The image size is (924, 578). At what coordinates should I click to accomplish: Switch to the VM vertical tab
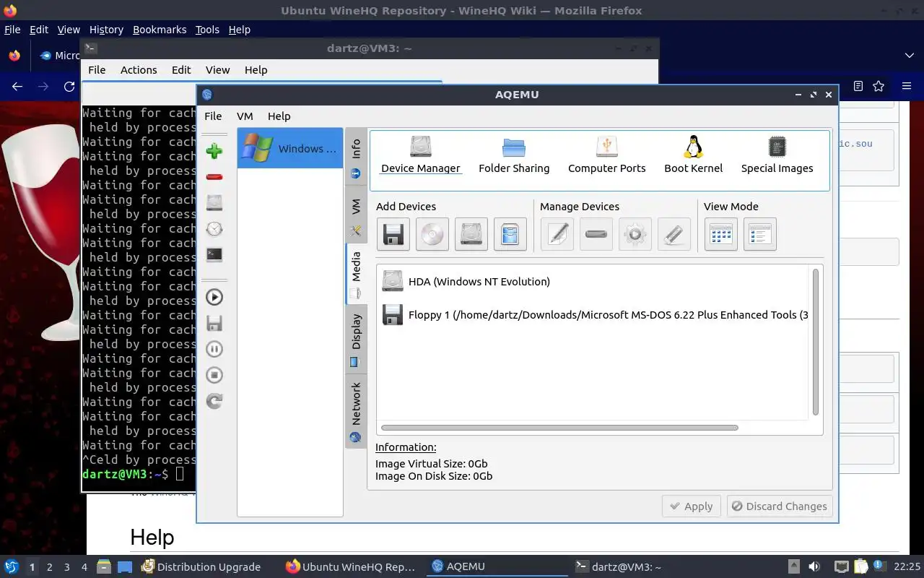(356, 215)
